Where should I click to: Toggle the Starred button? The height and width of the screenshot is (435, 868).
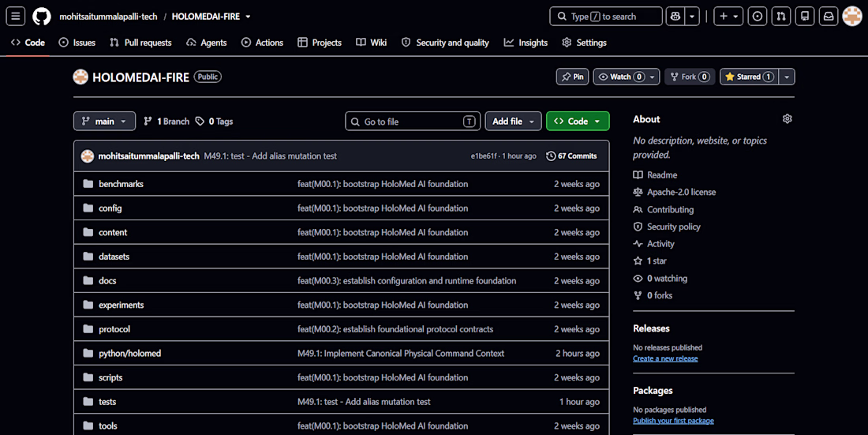(749, 77)
